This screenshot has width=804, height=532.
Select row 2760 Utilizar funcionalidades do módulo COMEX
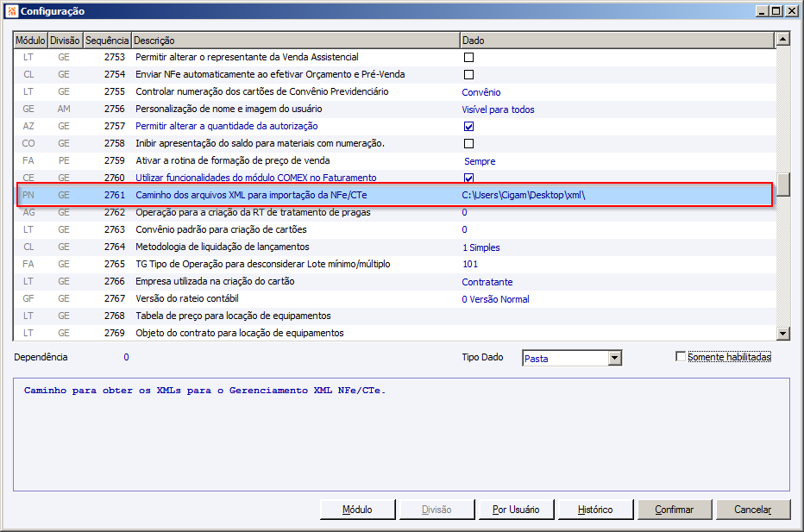pyautogui.click(x=394, y=178)
